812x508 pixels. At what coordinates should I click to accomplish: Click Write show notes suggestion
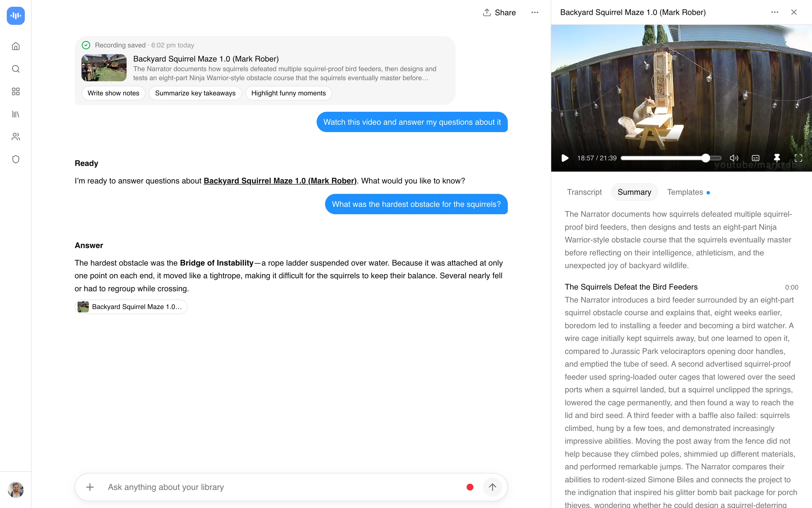coord(113,93)
